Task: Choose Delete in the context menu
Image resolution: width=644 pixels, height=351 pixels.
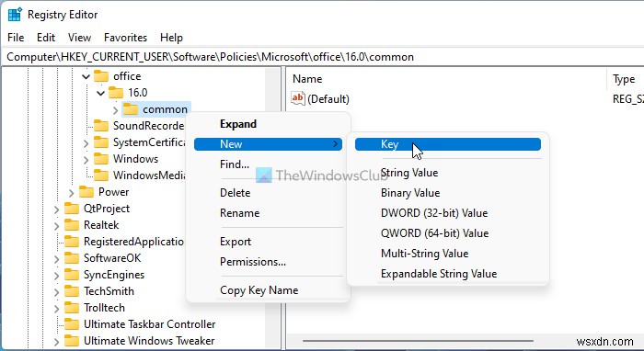Action: (235, 193)
